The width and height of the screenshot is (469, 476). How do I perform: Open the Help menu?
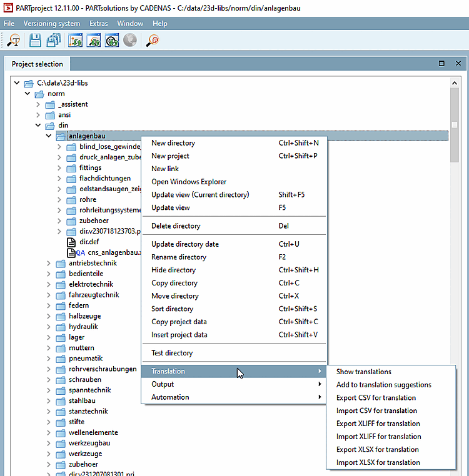click(160, 23)
